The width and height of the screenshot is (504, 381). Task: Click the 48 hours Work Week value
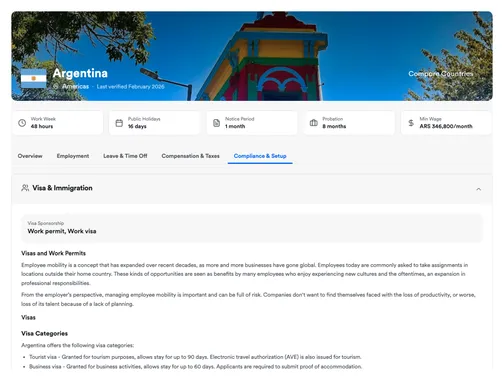(42, 126)
